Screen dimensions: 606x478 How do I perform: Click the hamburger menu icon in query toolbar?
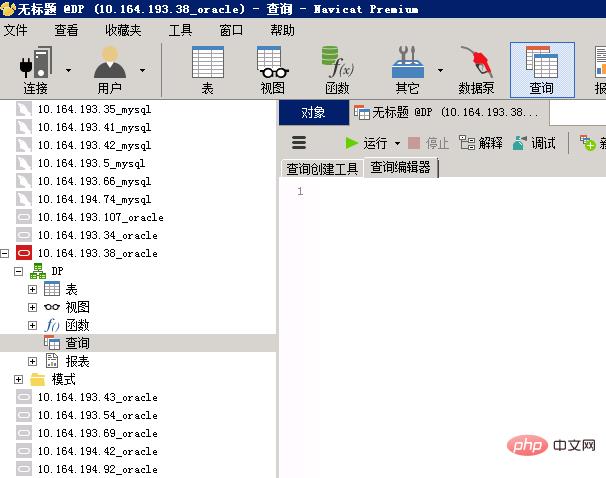tap(299, 143)
